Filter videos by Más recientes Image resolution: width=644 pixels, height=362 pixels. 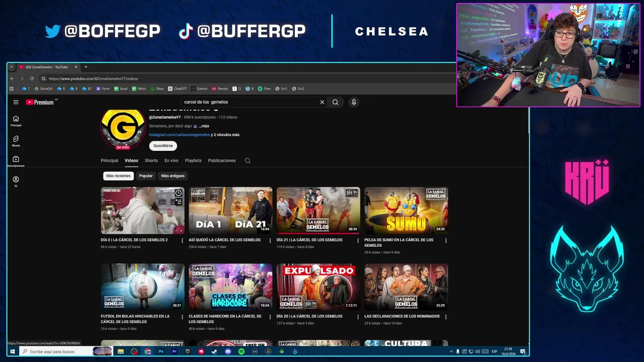coord(118,176)
